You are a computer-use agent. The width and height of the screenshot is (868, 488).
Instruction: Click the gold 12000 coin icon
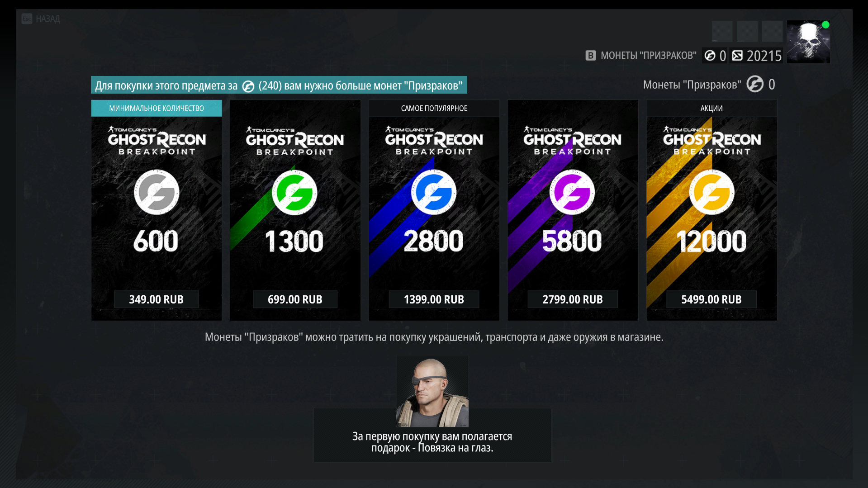click(x=711, y=192)
